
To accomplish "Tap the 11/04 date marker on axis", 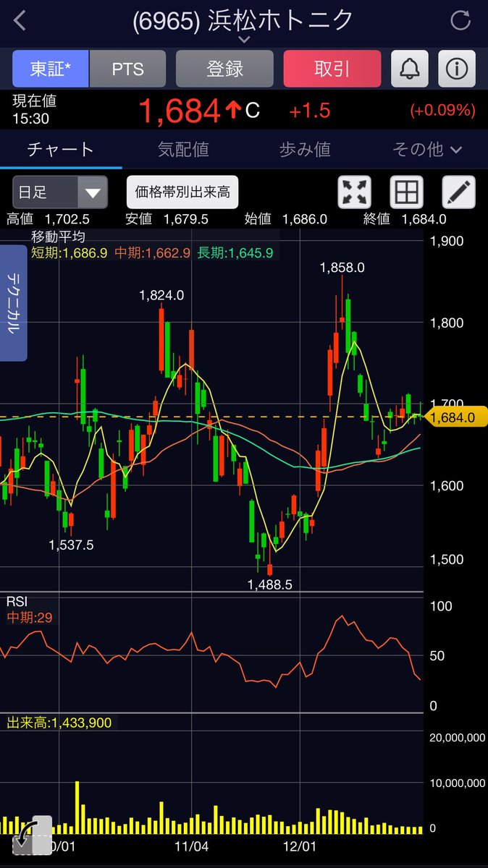I will 191,846.
